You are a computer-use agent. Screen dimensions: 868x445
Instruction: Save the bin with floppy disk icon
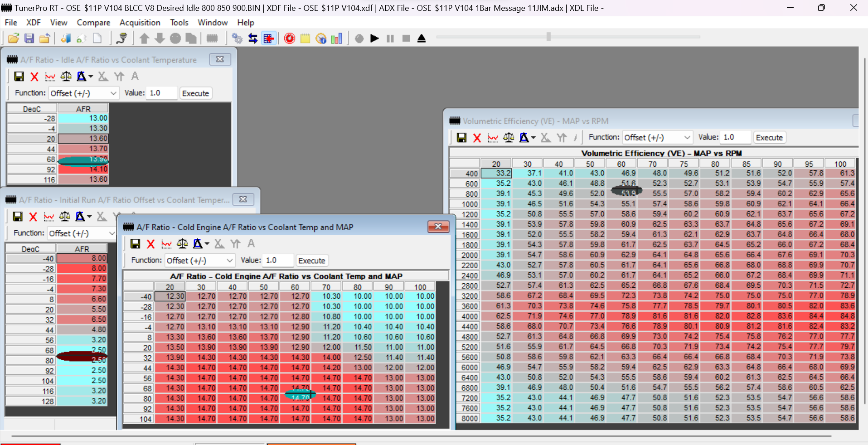click(x=29, y=39)
